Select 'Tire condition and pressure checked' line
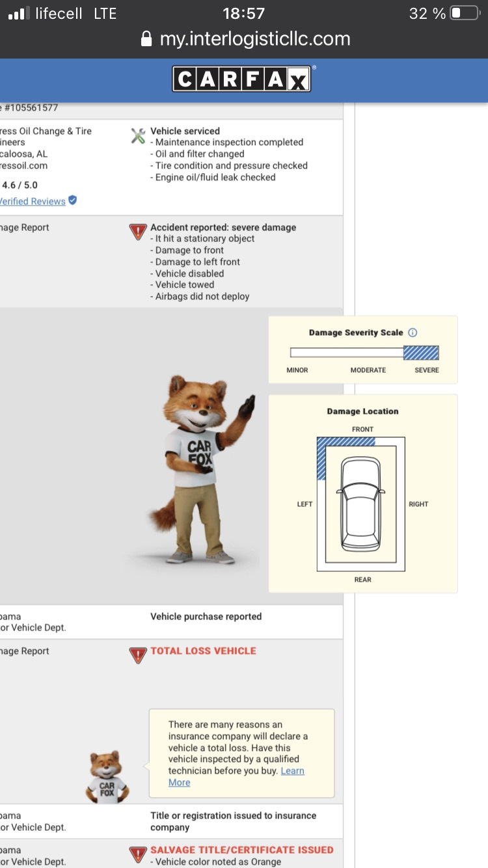The image size is (488, 868). pyautogui.click(x=229, y=165)
